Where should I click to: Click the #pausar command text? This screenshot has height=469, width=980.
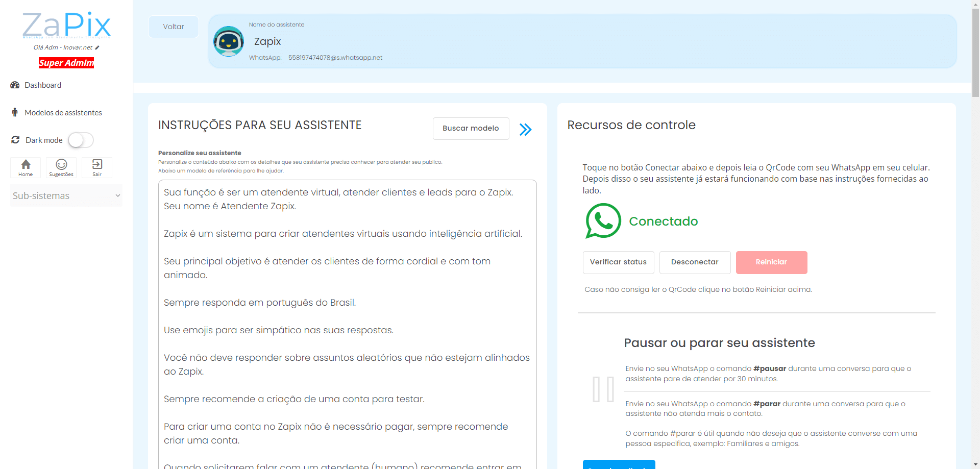click(770, 368)
